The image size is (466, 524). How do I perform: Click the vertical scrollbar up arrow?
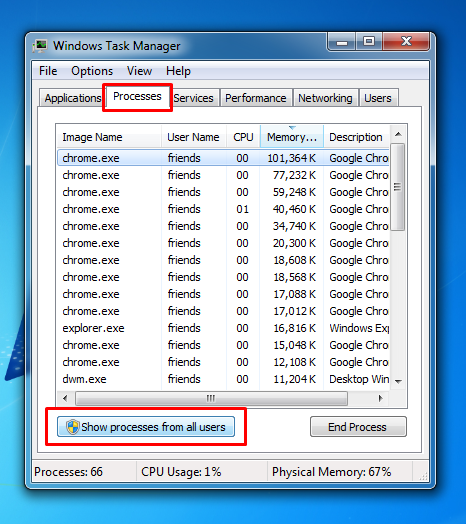[398, 134]
